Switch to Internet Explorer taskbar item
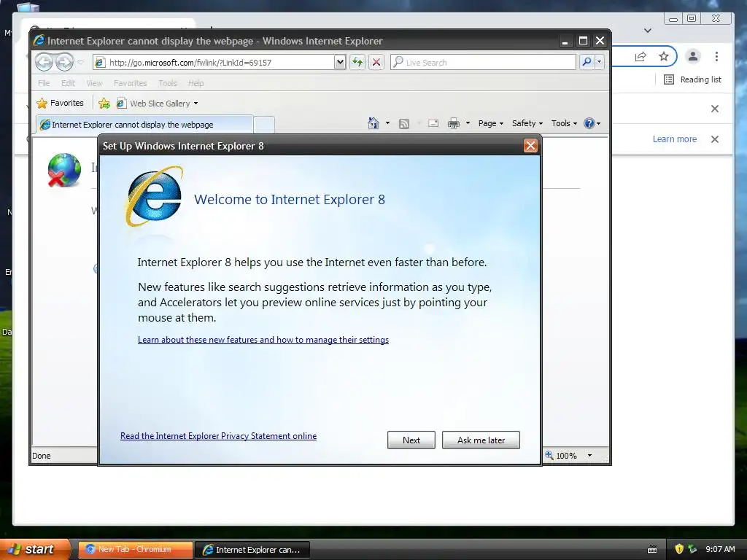The height and width of the screenshot is (560, 747). (x=253, y=550)
